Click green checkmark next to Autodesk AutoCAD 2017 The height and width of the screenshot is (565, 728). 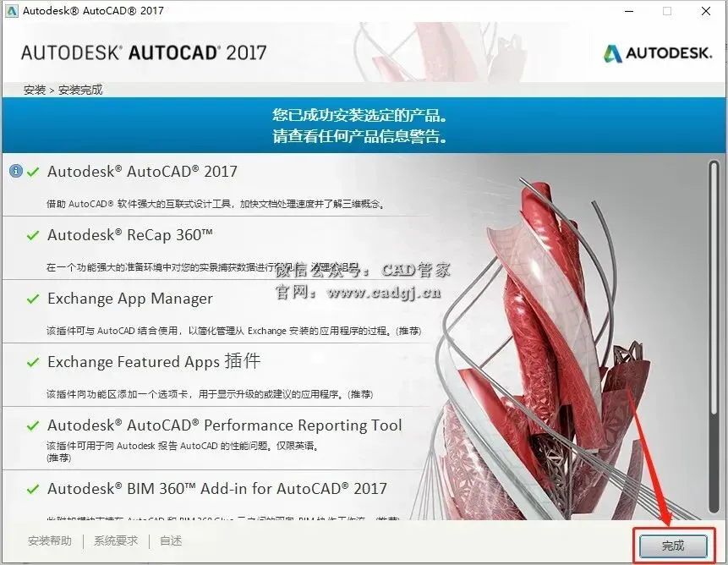click(x=33, y=172)
